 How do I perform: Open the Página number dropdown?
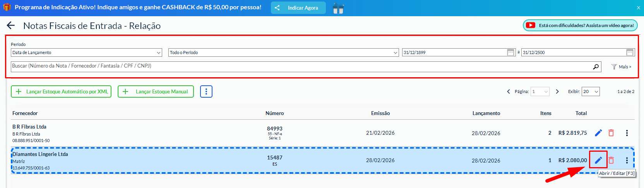[x=540, y=91]
